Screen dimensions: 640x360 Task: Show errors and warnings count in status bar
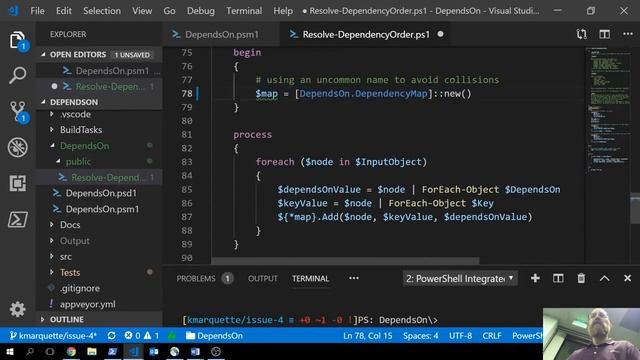(x=142, y=336)
